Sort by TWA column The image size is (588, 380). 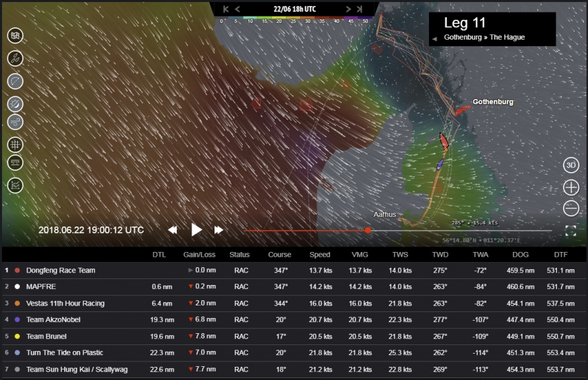480,255
